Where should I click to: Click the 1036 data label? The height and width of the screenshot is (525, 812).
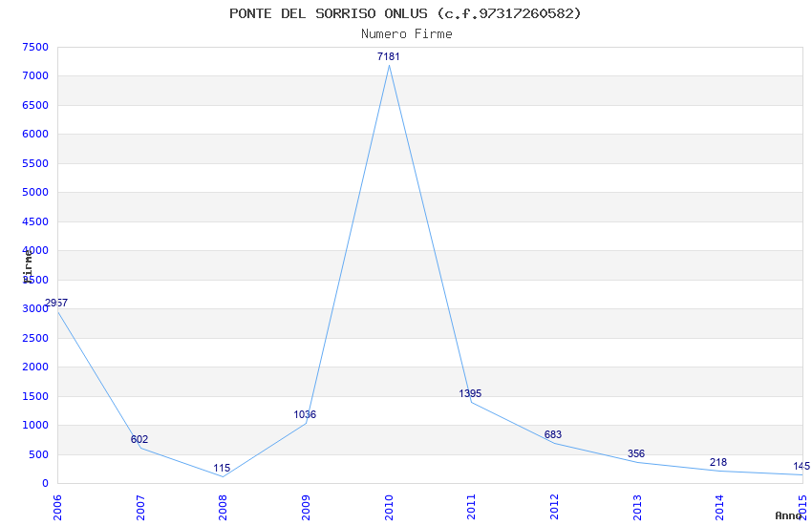[x=305, y=414]
